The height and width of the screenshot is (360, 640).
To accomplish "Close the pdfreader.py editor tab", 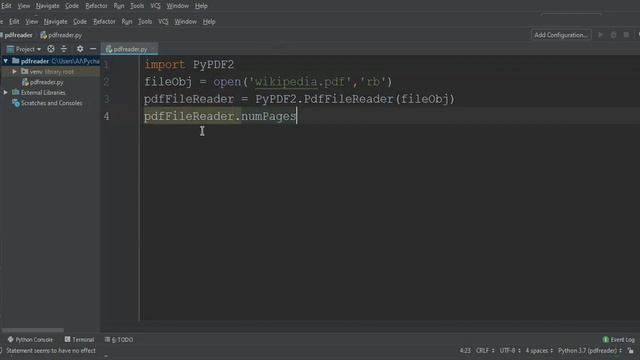I will pyautogui.click(x=153, y=49).
